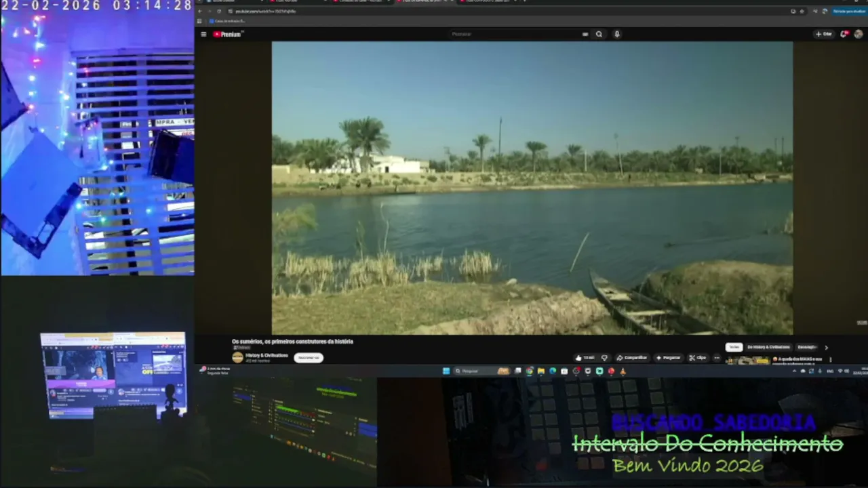Open the Windows Start menu
Viewport: 868px width, 488px height.
[x=446, y=371]
